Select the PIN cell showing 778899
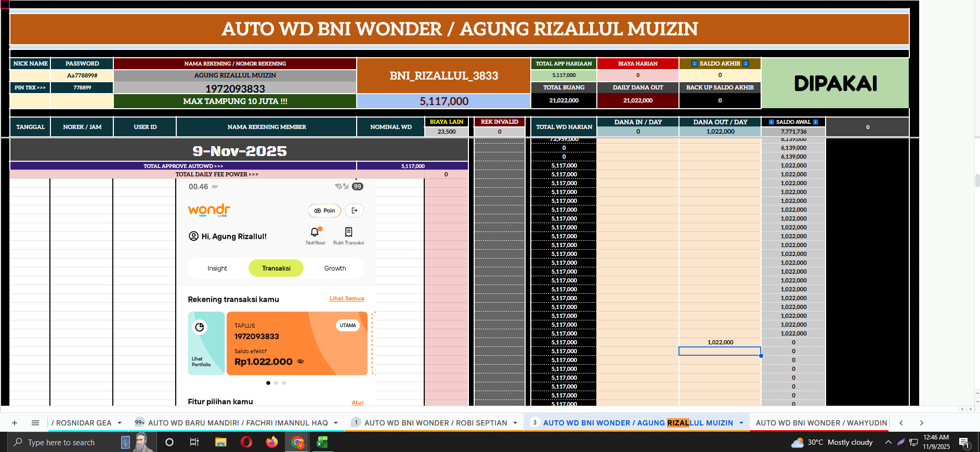The height and width of the screenshot is (452, 980). pos(82,87)
